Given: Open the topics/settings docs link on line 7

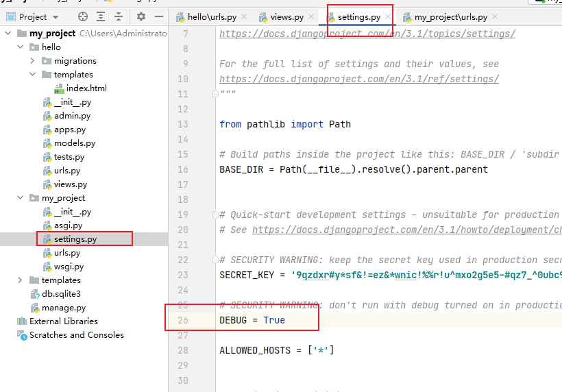Looking at the screenshot, I should click(x=367, y=34).
